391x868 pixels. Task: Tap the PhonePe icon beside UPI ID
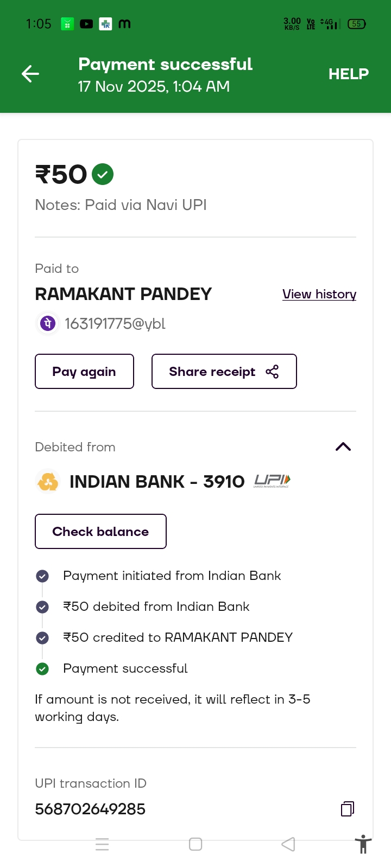pos(47,324)
